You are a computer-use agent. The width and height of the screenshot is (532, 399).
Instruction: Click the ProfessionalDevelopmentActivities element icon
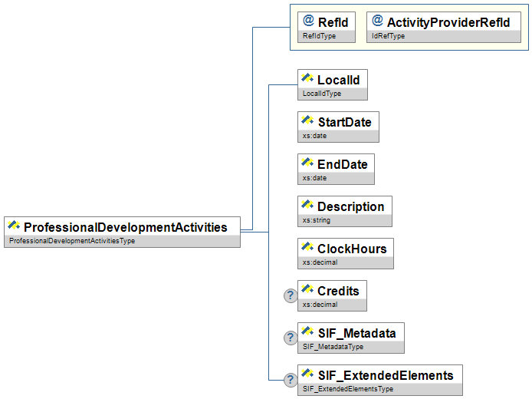(x=14, y=226)
